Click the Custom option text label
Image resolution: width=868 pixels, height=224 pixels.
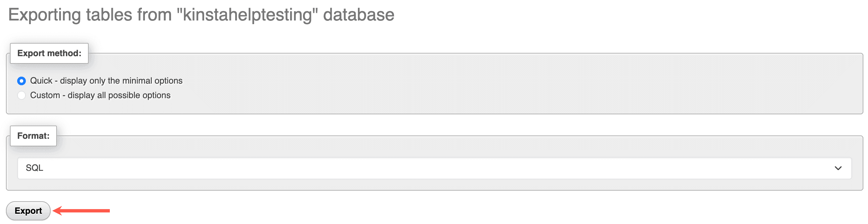coord(101,95)
